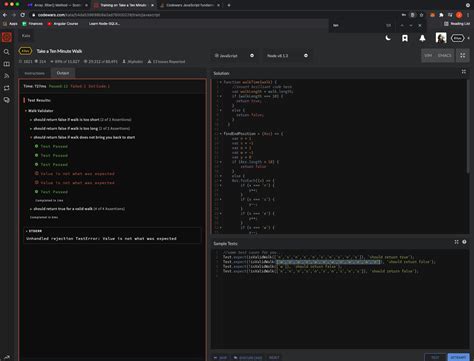Open the kata author profile link

pyautogui.click(x=133, y=62)
